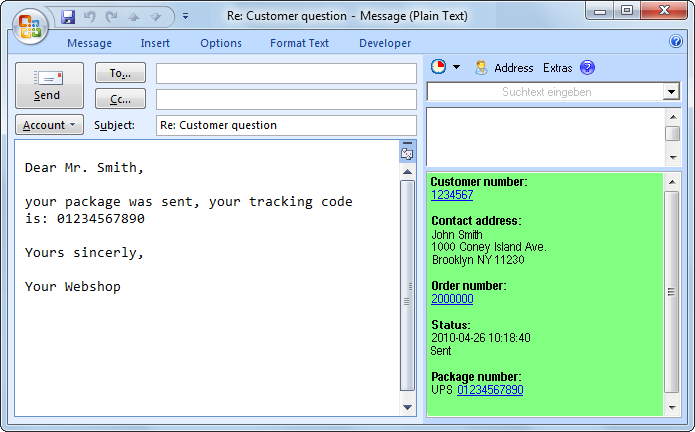Open the Account dropdown button
695x432 pixels.
[49, 125]
